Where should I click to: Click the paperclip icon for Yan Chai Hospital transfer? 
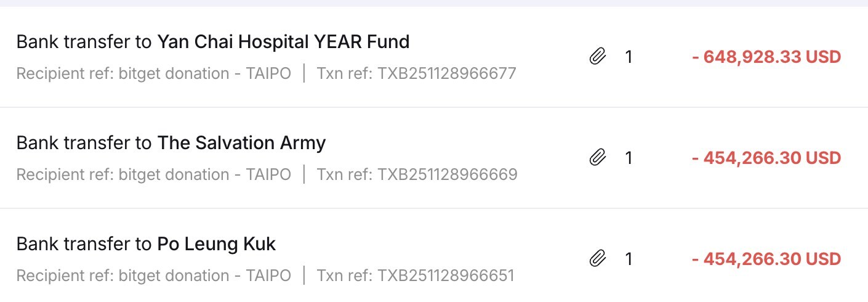(597, 57)
